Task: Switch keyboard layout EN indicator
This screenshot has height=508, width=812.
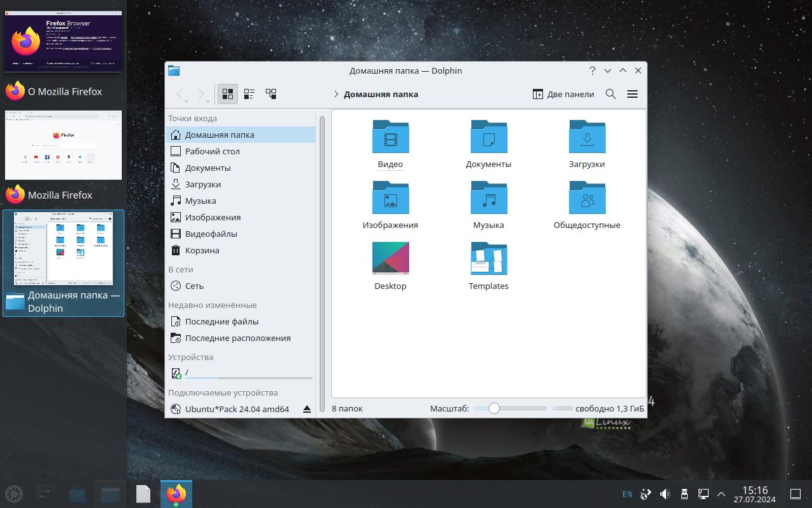Action: click(x=627, y=494)
